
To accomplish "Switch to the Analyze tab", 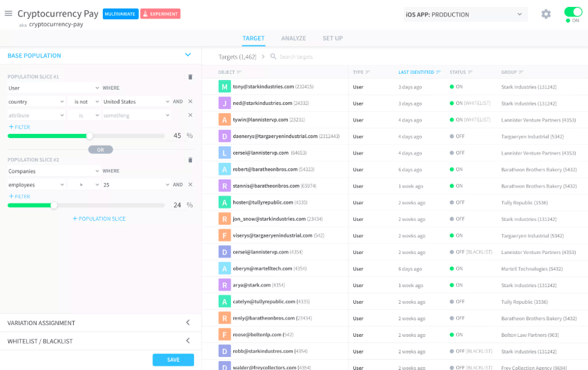I will click(x=293, y=38).
